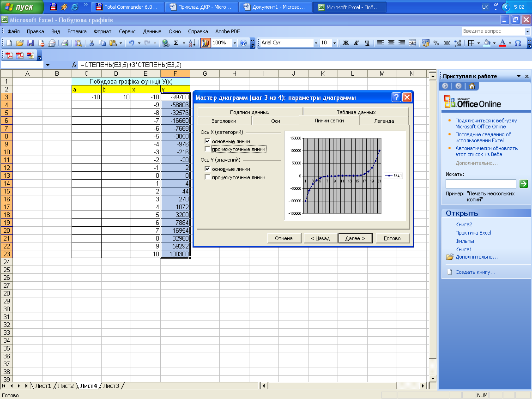The height and width of the screenshot is (399, 532).
Task: Open the Данные menu
Action: [152, 31]
